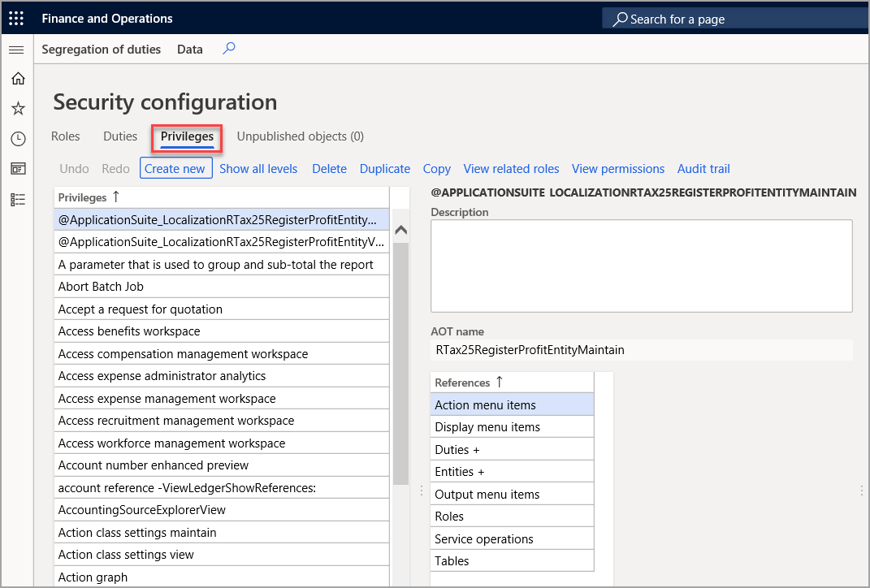Open Favorites via the star icon

(16, 108)
